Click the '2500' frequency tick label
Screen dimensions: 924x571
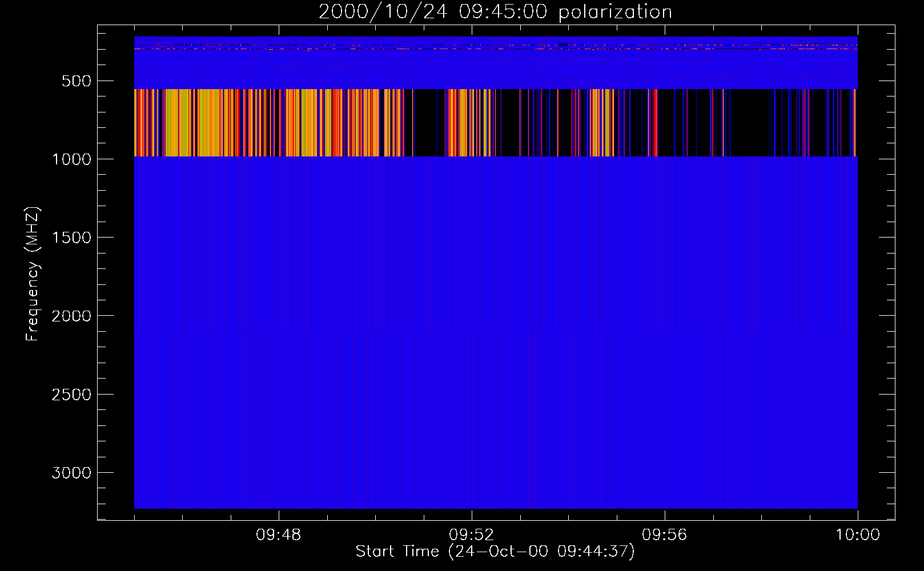(x=71, y=395)
